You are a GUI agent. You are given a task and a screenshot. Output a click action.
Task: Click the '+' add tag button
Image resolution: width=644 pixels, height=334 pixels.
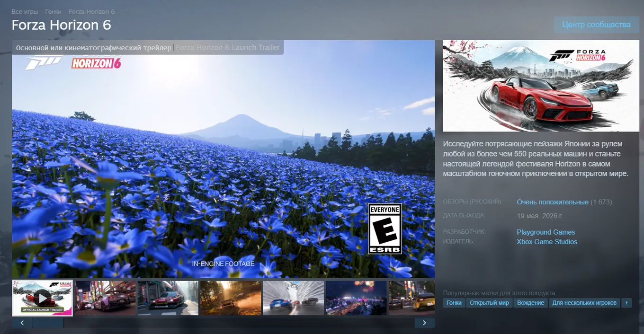(x=626, y=303)
